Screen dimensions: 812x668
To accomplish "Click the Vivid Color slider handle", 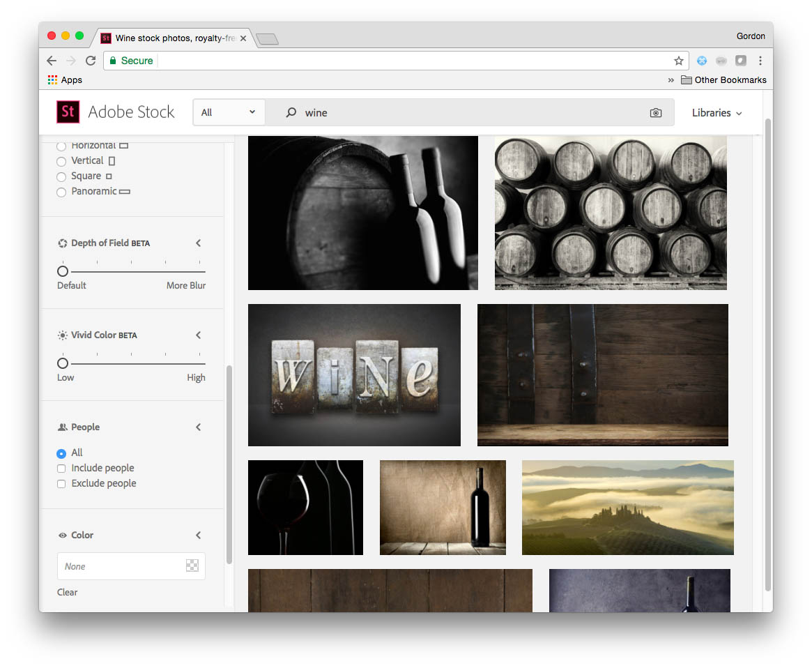I will (63, 363).
